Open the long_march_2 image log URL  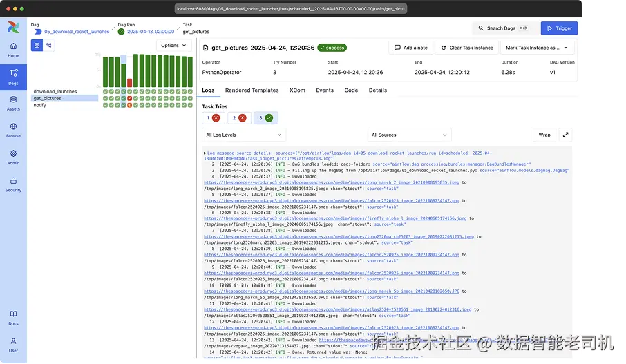pos(332,182)
